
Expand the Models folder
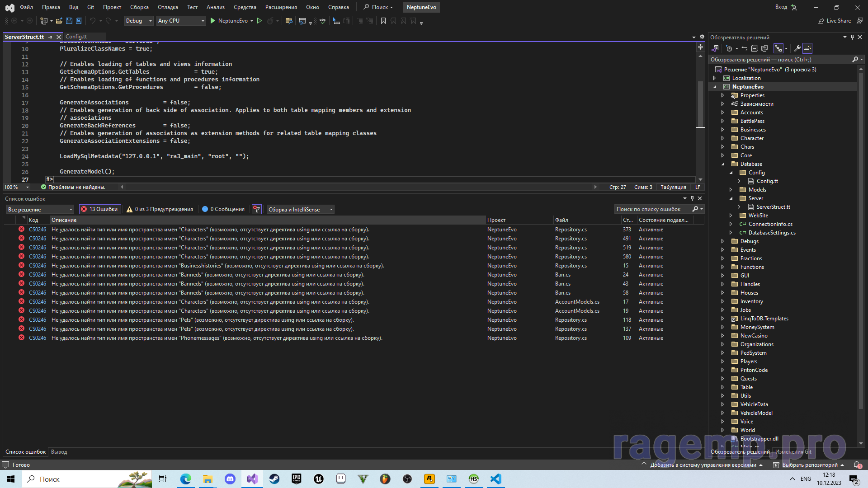point(731,190)
